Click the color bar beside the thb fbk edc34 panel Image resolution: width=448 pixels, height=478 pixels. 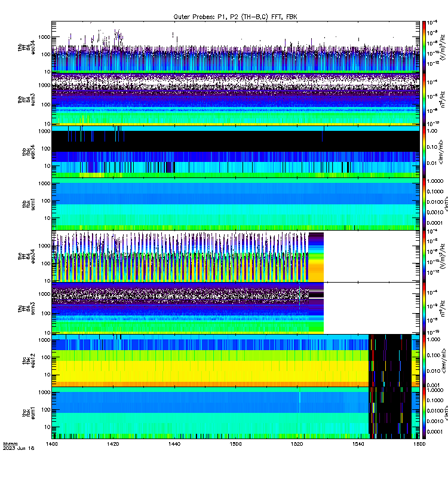coord(424,152)
